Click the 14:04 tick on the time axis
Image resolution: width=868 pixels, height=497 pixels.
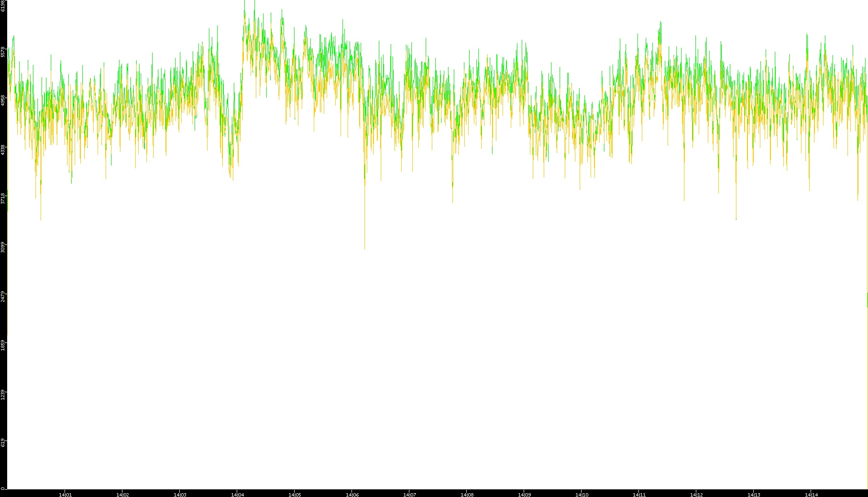click(237, 494)
